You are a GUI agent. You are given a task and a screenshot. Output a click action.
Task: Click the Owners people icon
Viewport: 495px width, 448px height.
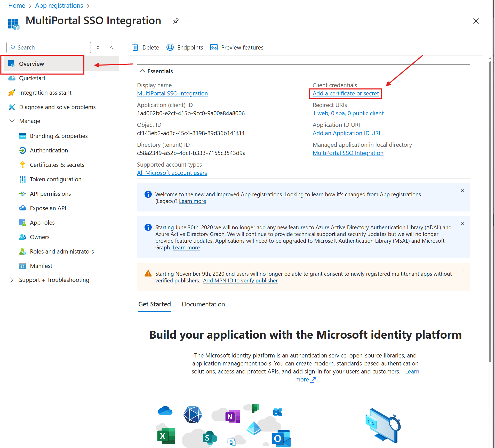point(23,237)
